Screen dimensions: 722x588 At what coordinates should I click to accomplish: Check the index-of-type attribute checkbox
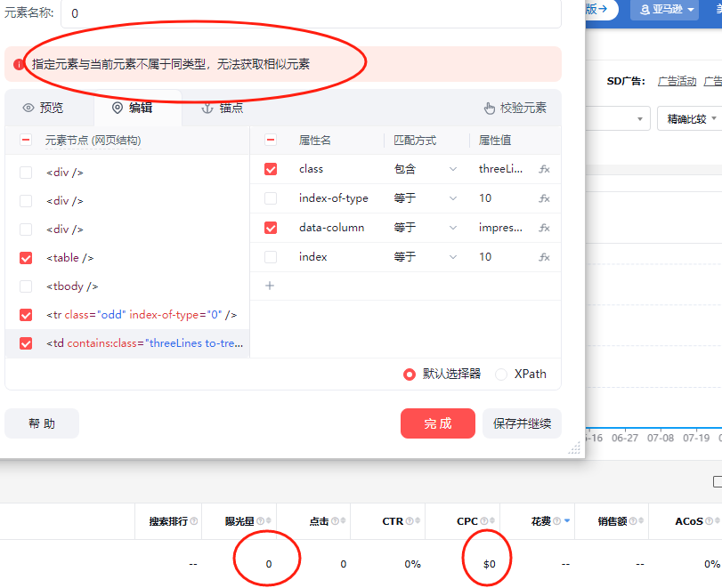click(271, 198)
